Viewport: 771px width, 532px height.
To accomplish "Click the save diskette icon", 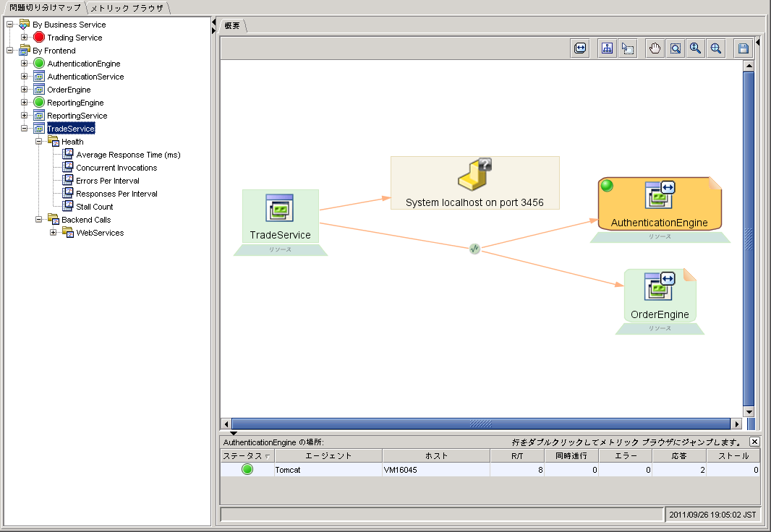I will (742, 48).
